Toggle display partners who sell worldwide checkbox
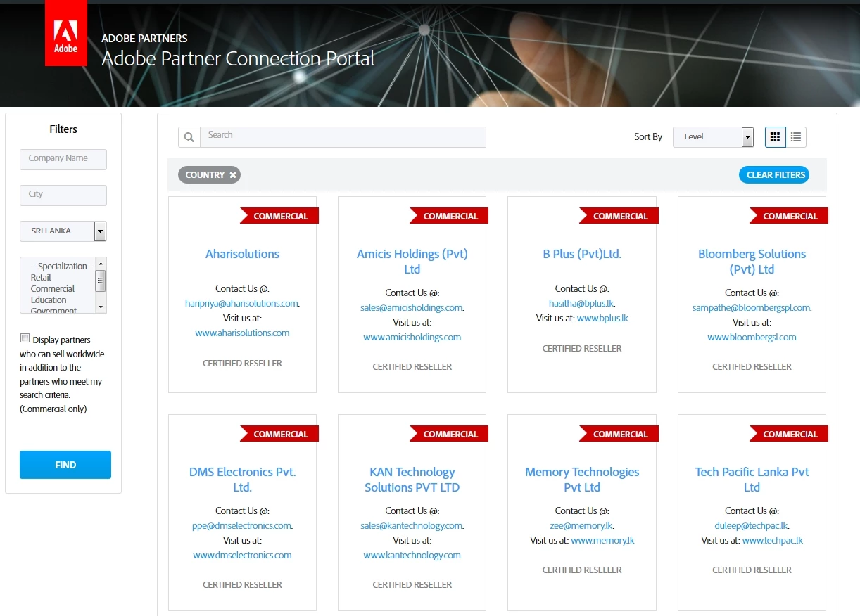860x616 pixels. (x=25, y=338)
